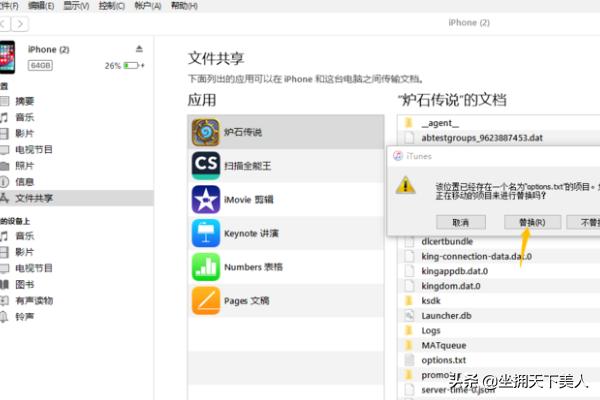Open 信息 in the sidebar
Viewport: 600px width, 400px height.
[x=25, y=182]
